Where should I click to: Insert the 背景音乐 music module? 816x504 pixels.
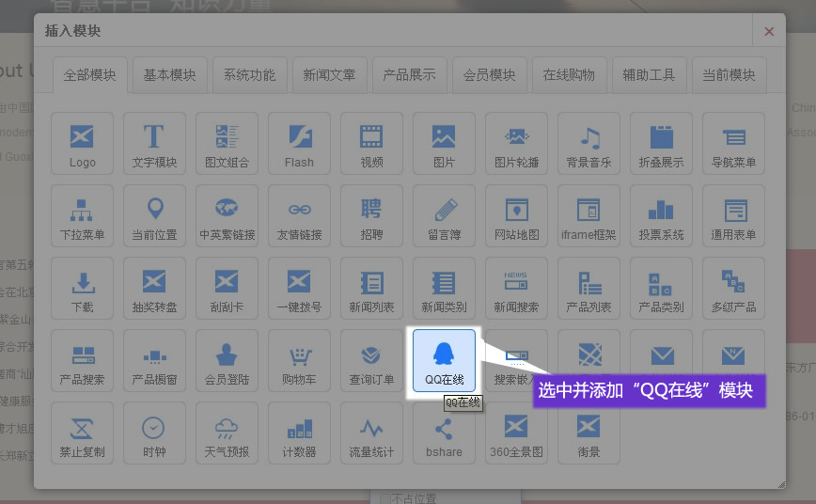588,143
